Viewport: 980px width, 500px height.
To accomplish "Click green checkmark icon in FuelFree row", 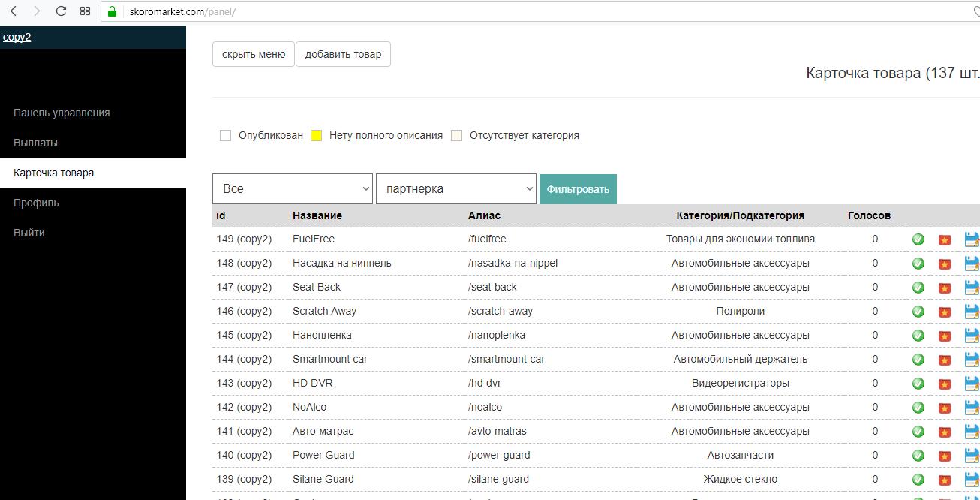I will tap(918, 239).
